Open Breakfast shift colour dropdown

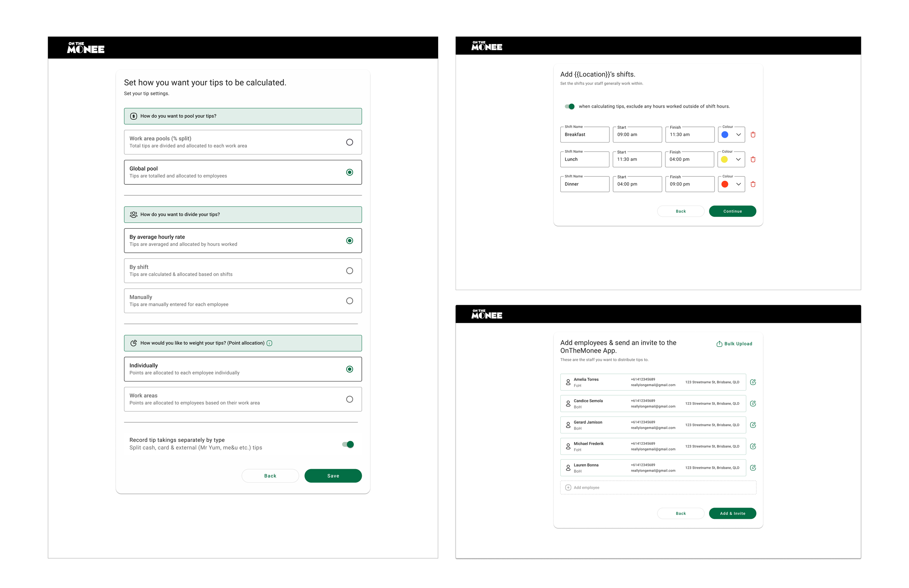[x=738, y=135]
